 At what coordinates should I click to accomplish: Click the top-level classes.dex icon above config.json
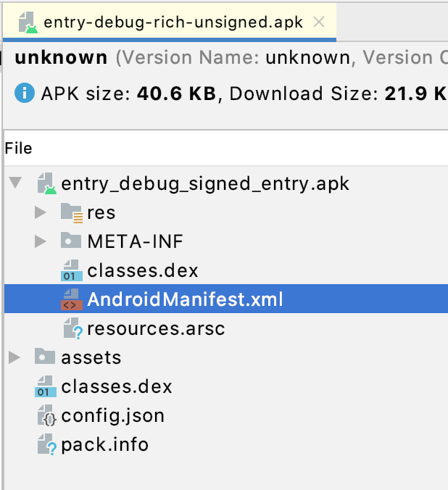click(x=46, y=386)
